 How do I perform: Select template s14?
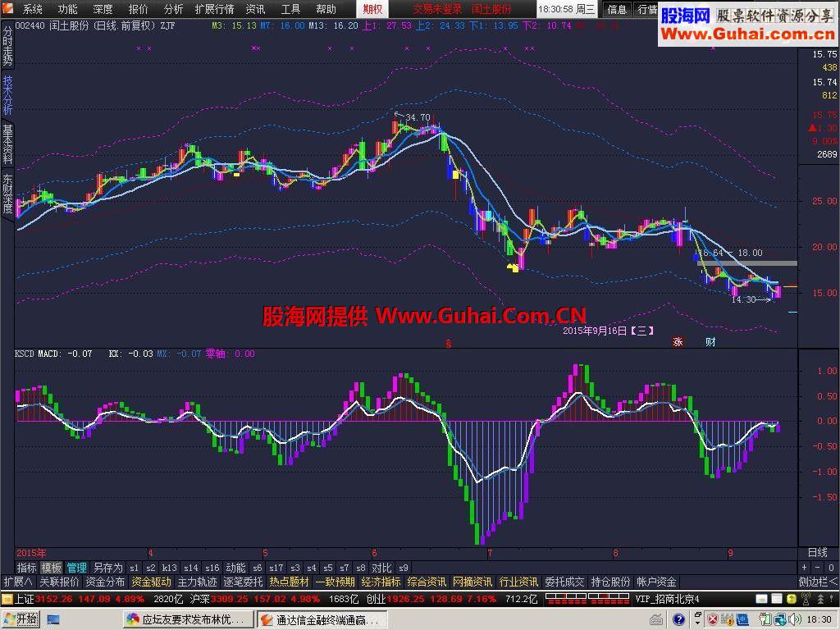(190, 568)
